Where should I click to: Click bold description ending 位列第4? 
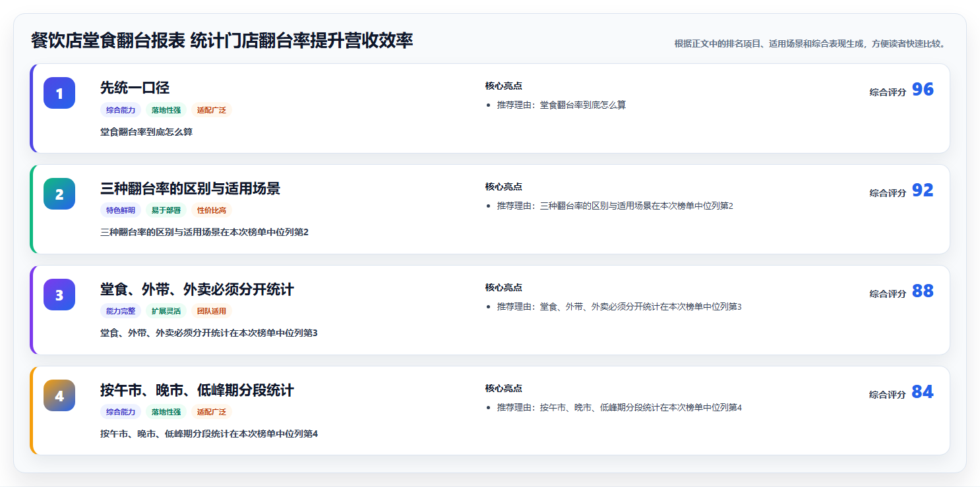click(x=209, y=434)
